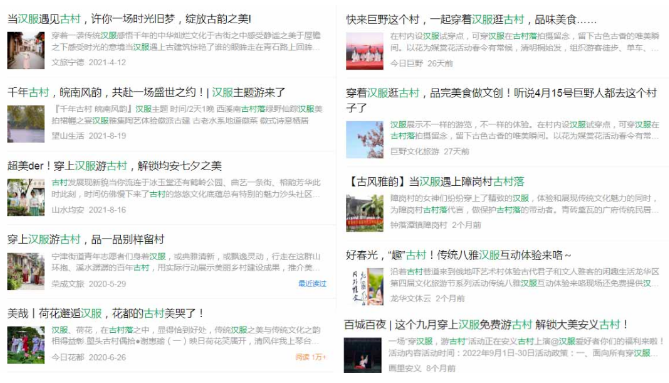Open '超美der！穿上汉服游古村' article

(114, 166)
